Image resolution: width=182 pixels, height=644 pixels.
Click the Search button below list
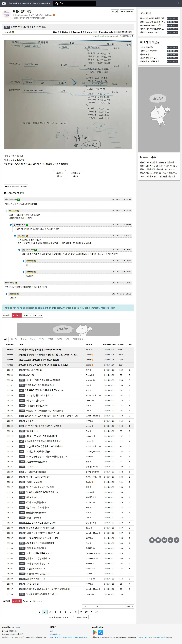point(130,607)
